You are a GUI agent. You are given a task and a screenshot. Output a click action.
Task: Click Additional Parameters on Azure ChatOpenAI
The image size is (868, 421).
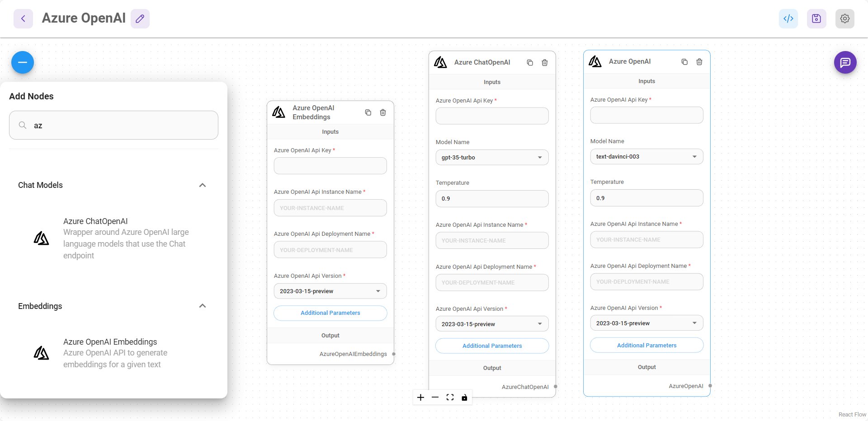point(492,346)
